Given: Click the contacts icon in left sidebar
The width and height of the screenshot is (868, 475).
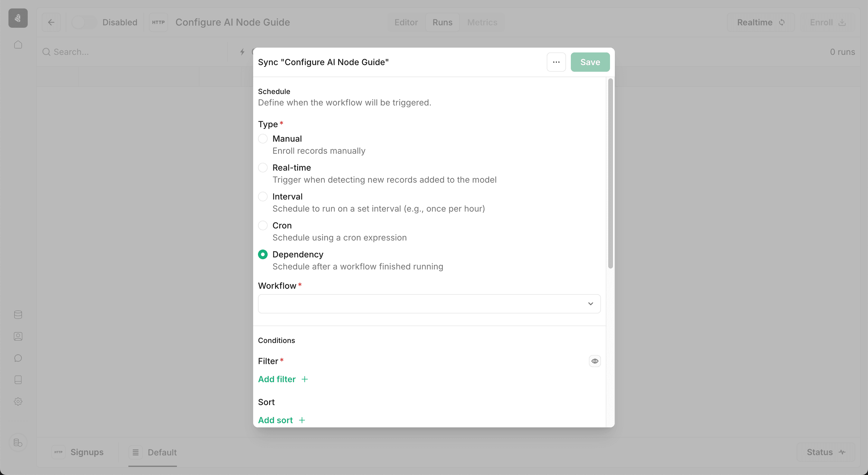Looking at the screenshot, I should click(17, 336).
